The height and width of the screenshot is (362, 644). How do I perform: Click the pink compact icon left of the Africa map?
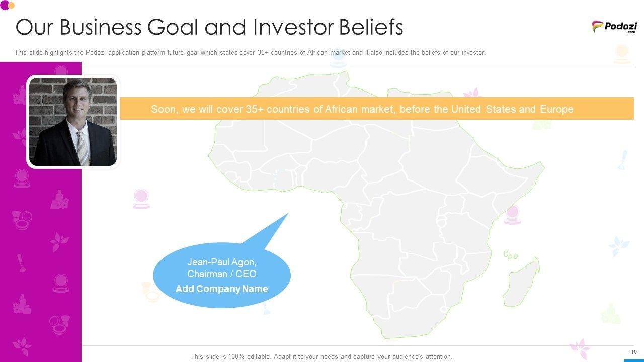pos(141,199)
